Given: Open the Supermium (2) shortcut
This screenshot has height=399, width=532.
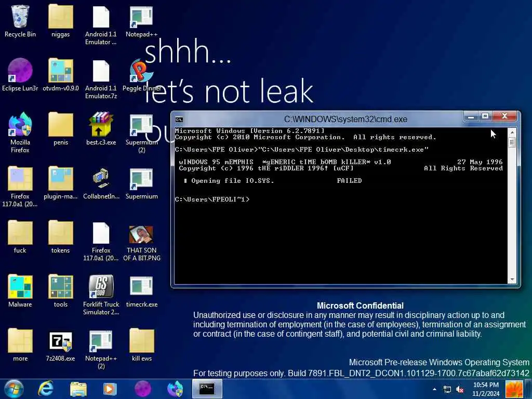Looking at the screenshot, I should tap(141, 132).
